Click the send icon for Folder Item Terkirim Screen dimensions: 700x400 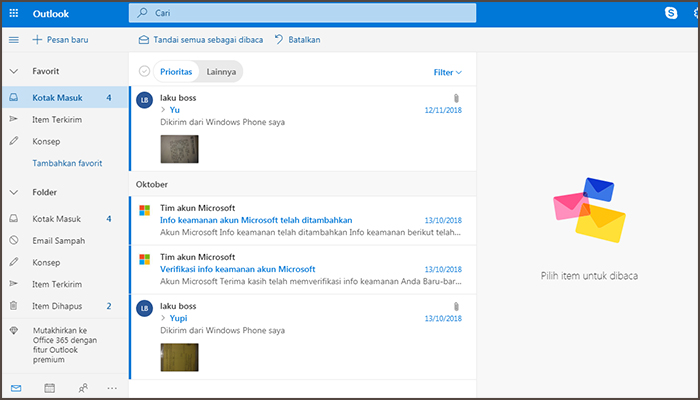14,283
